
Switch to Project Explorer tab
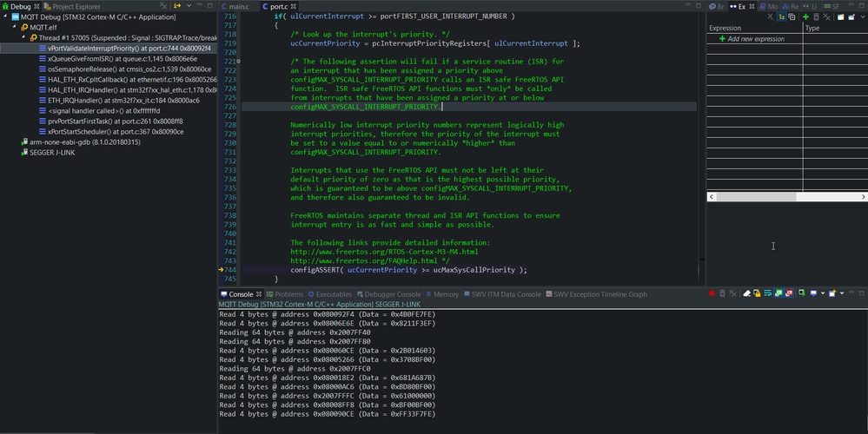tap(72, 6)
